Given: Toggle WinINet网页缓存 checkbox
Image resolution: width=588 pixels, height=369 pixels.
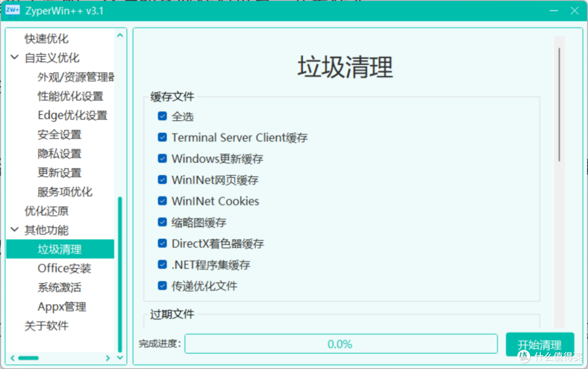Looking at the screenshot, I should coord(162,180).
